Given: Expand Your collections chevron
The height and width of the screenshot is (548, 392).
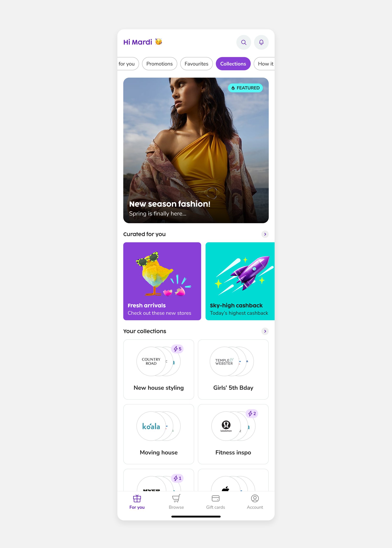Looking at the screenshot, I should (x=265, y=331).
